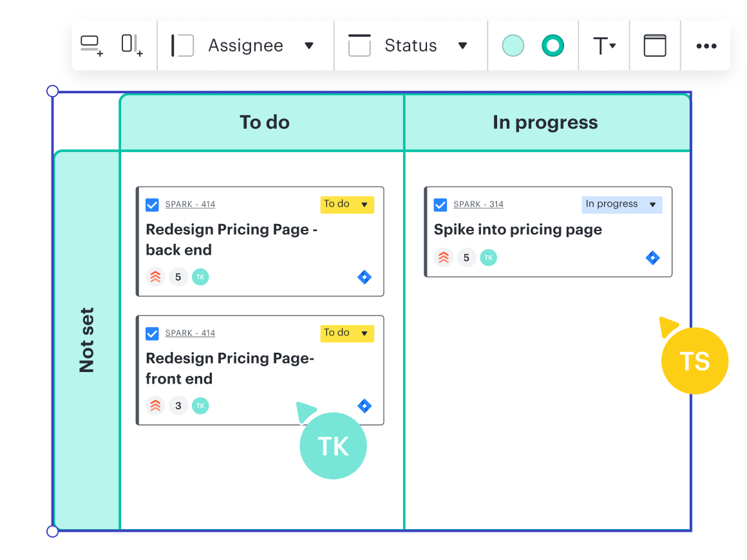Click the add row icon in toolbar
747x560 pixels.
click(x=91, y=46)
